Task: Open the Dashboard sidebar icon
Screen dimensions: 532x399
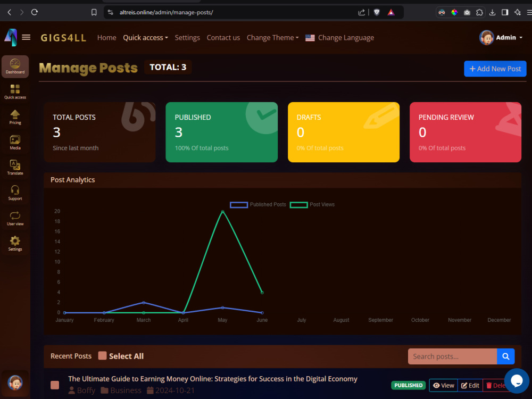Action: click(x=15, y=66)
